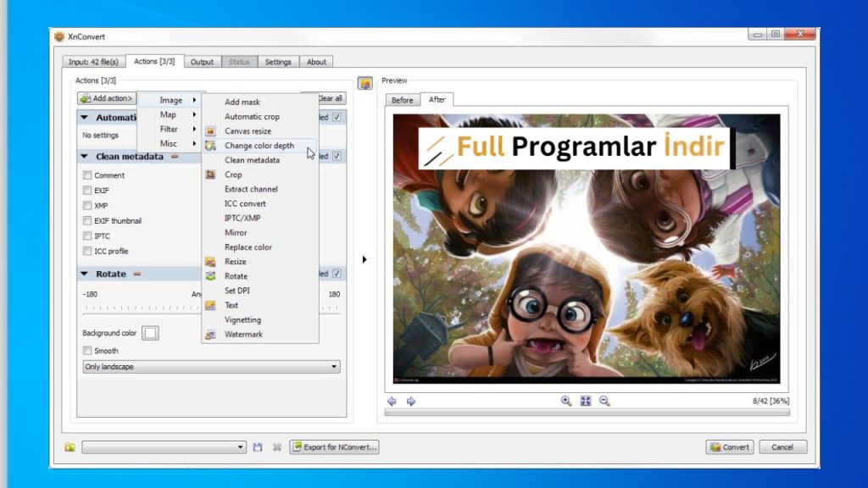The width and height of the screenshot is (868, 488).
Task: Zoom in on the preview
Action: (x=565, y=401)
